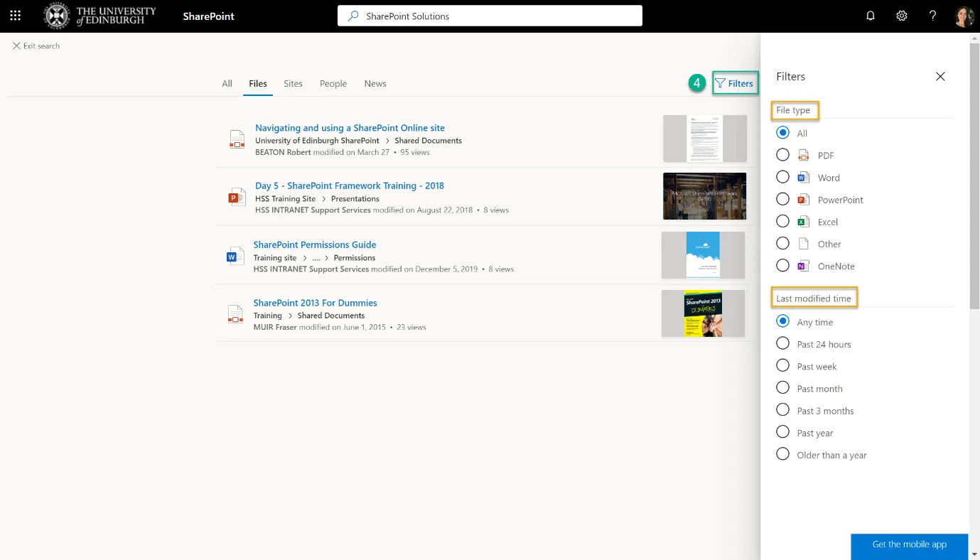Click Exit search
This screenshot has width=980, height=560.
36,45
